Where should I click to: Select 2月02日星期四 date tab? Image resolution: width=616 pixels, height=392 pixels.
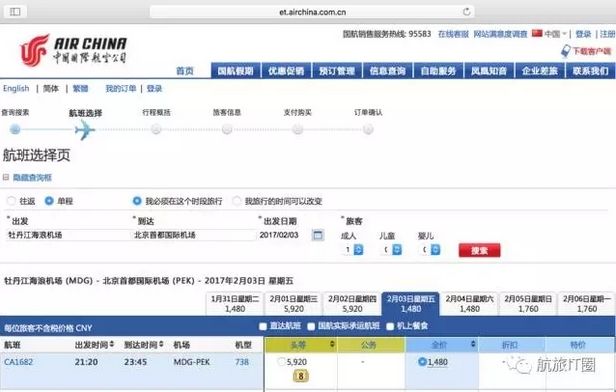352,304
